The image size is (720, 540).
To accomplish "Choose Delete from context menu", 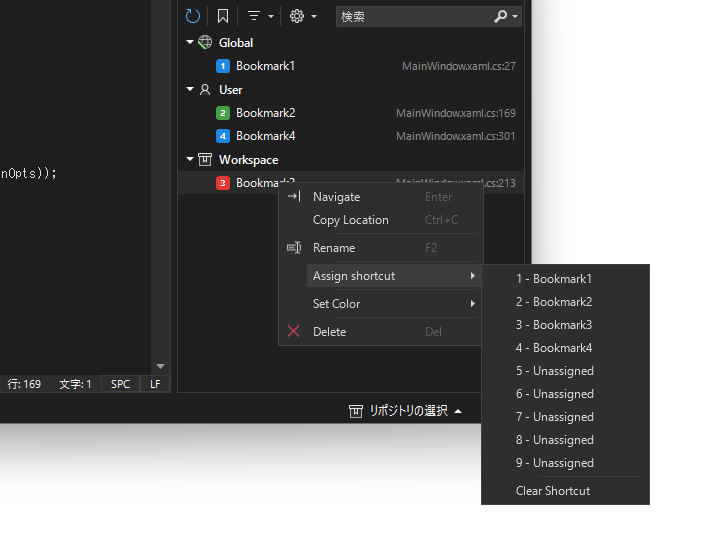I will 381,332.
